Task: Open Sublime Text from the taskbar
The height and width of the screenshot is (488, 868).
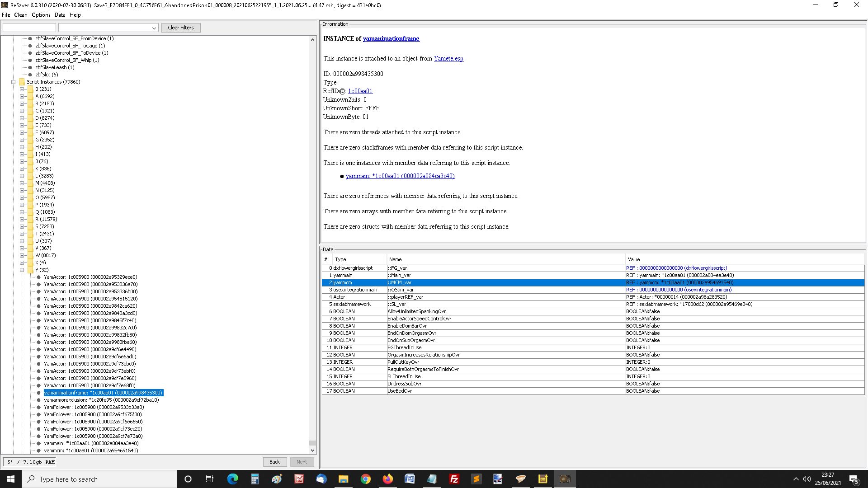Action: (476, 479)
